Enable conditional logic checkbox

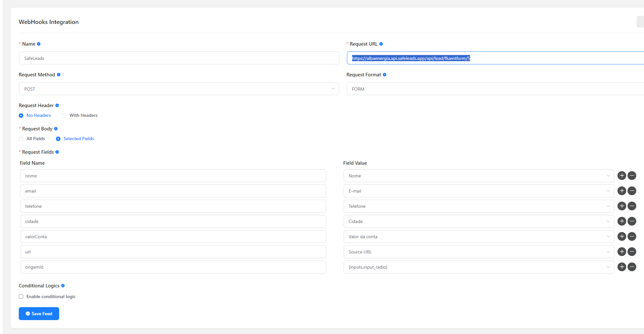click(x=21, y=296)
